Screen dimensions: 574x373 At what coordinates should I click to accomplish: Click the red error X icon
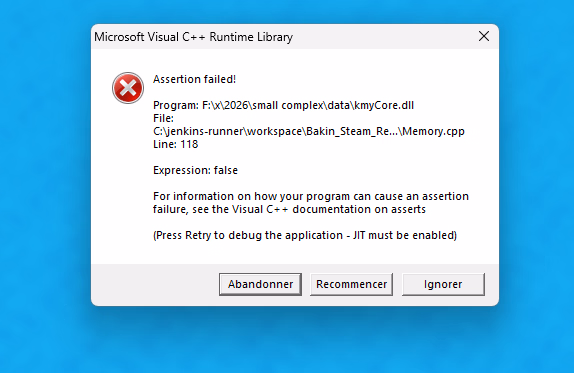(x=128, y=88)
